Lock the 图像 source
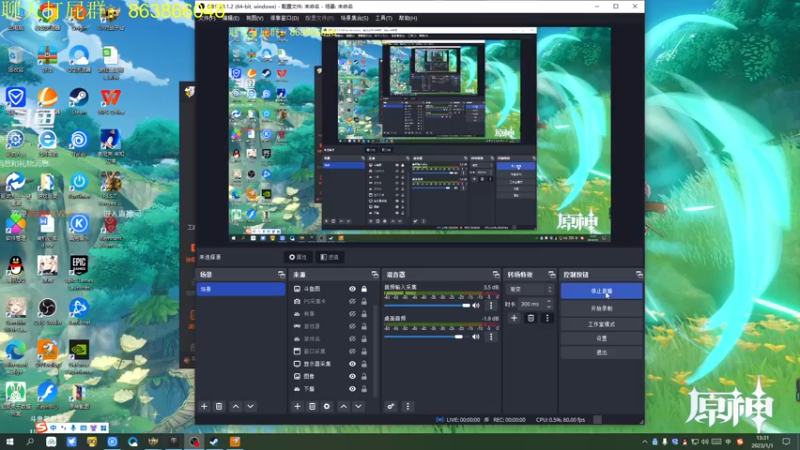 (x=364, y=377)
